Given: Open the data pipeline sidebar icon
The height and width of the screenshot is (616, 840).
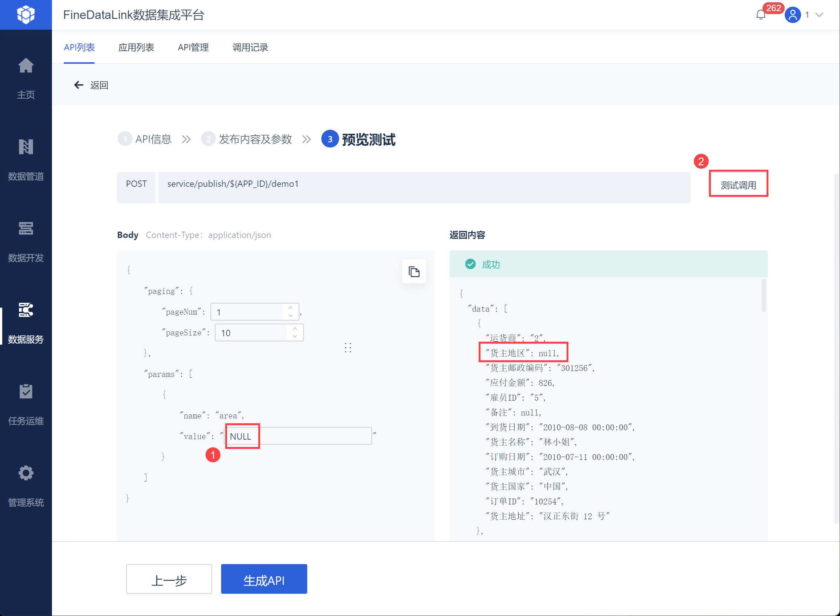Looking at the screenshot, I should 26,147.
